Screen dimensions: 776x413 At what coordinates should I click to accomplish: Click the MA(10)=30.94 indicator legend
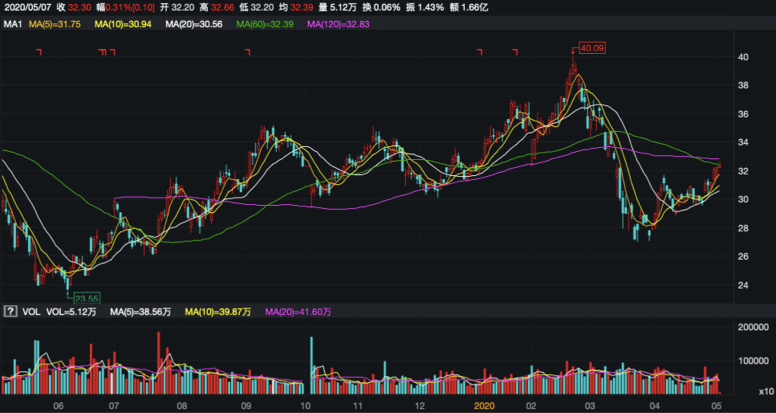(123, 23)
